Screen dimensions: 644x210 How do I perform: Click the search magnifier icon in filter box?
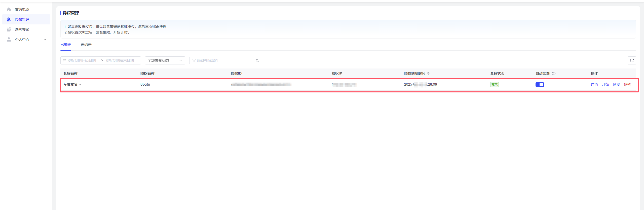[257, 60]
